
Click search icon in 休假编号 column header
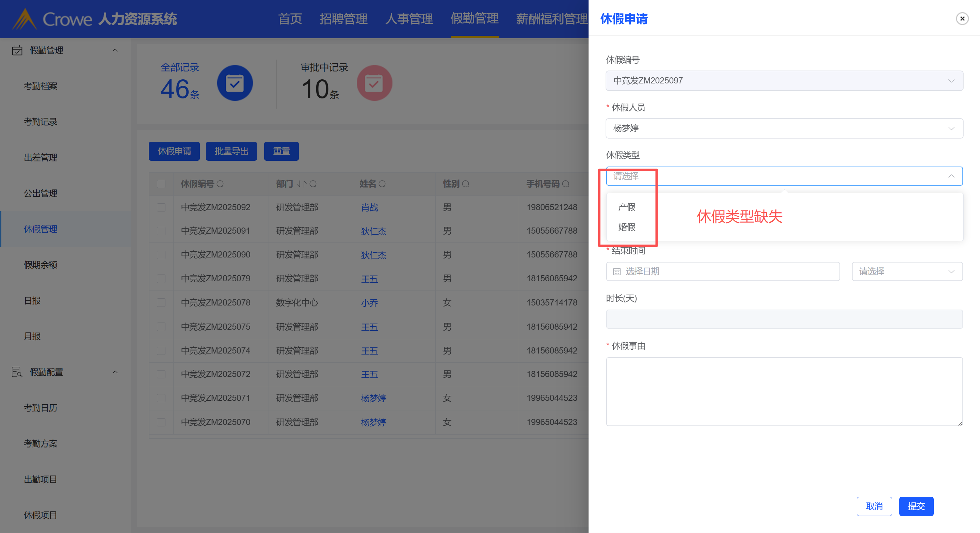pyautogui.click(x=220, y=184)
